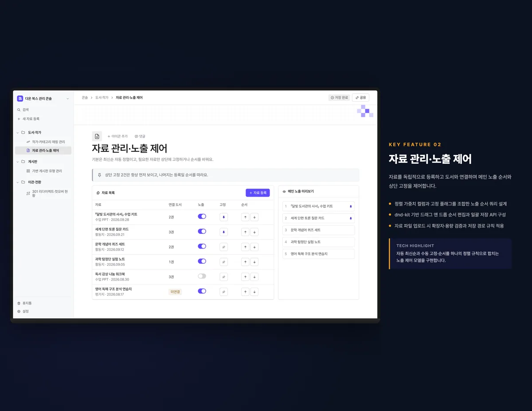Move 과학 탐정단 실험 노트 down
The width and height of the screenshot is (532, 411).
[254, 262]
